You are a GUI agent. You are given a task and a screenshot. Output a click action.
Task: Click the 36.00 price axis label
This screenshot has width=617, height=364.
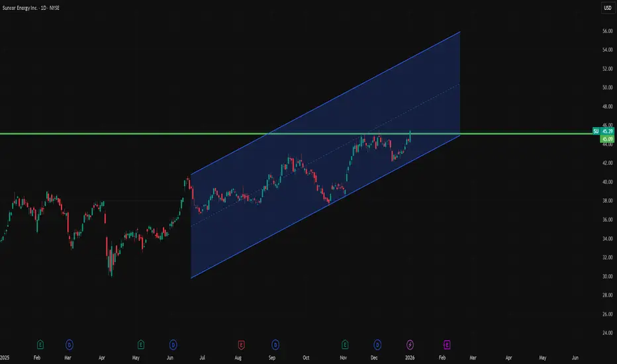tap(608, 220)
